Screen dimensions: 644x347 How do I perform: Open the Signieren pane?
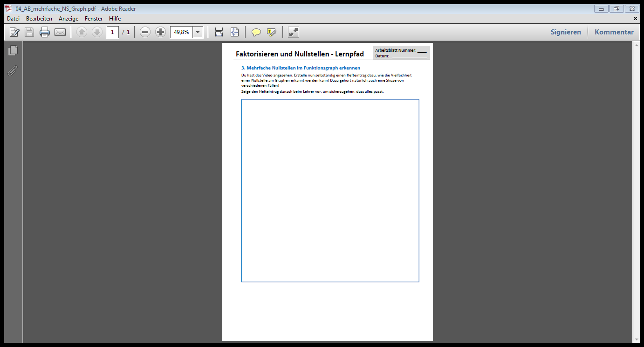pos(566,32)
